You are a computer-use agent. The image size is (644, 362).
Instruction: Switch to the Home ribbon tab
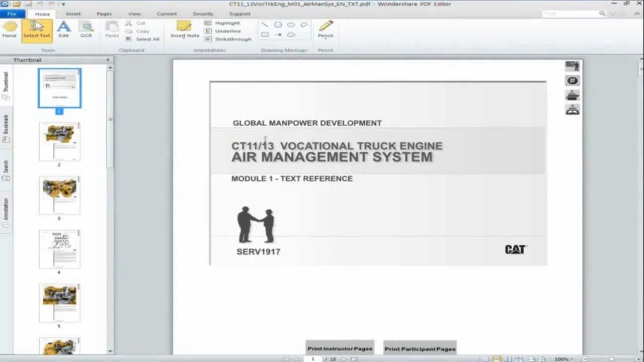(x=42, y=14)
